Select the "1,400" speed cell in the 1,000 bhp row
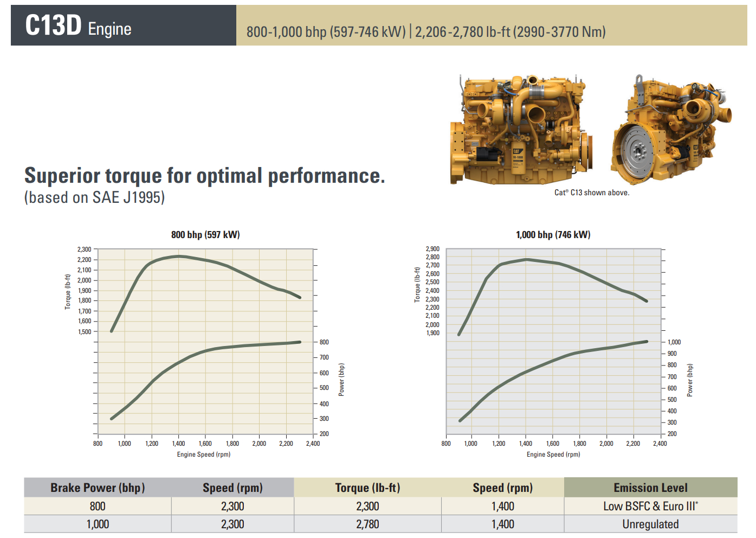This screenshot has height=538, width=756. 503,524
